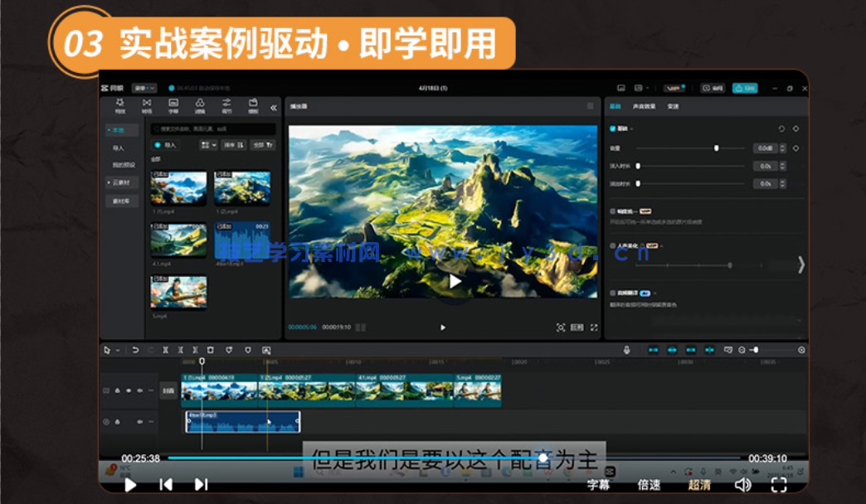866x504 pixels.
Task: Click the delete clip icon in timeline toolbar
Action: tap(210, 351)
